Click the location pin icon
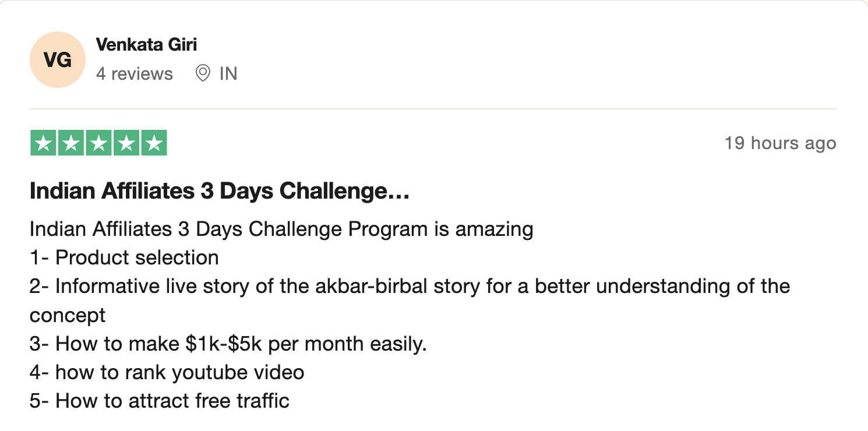Viewport: 868px width, 431px height. click(x=203, y=74)
